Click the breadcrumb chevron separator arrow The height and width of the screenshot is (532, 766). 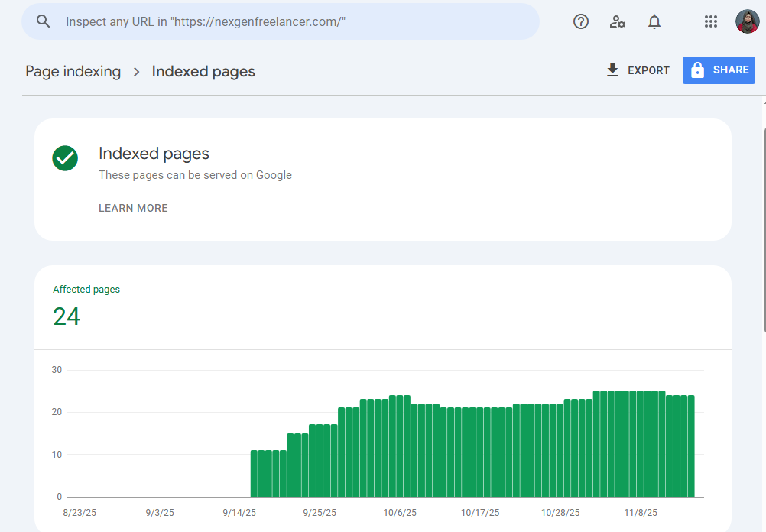(137, 71)
